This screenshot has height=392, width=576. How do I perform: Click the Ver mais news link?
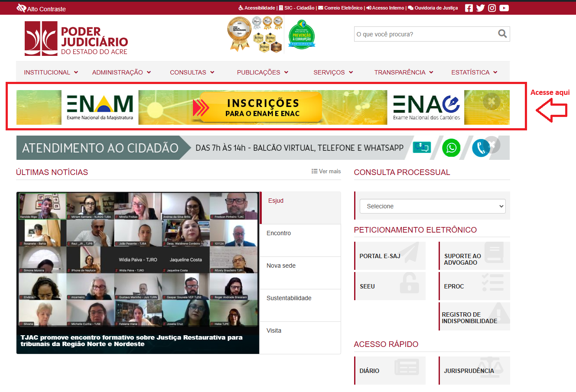(x=326, y=172)
